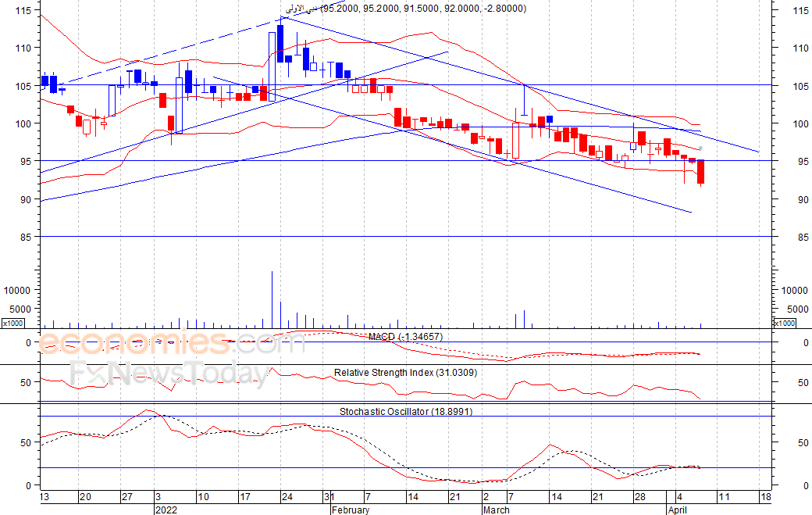Click the date label 28 on time axis
Screen dimensions: 812x515
[640, 497]
